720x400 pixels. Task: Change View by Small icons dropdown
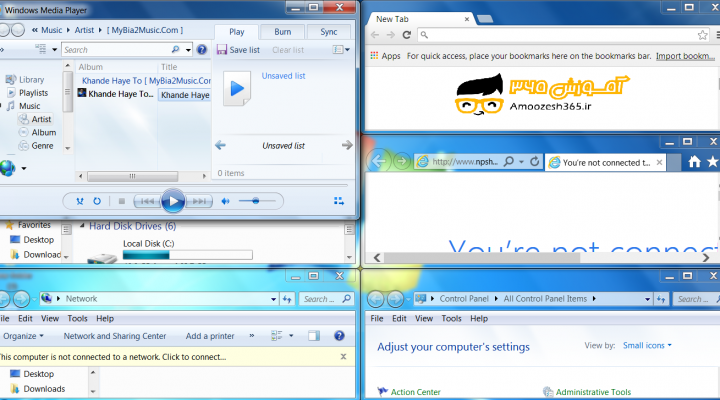coord(647,345)
